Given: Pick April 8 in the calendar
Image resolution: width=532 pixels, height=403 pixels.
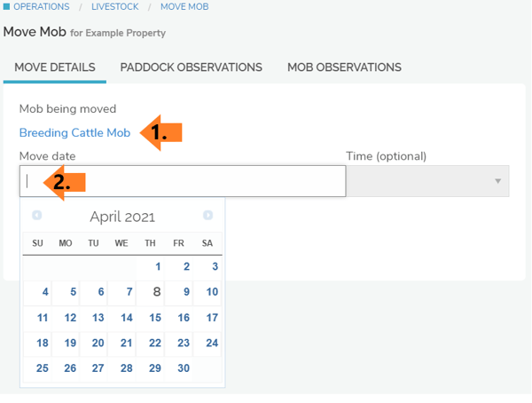Looking at the screenshot, I should coord(157,291).
